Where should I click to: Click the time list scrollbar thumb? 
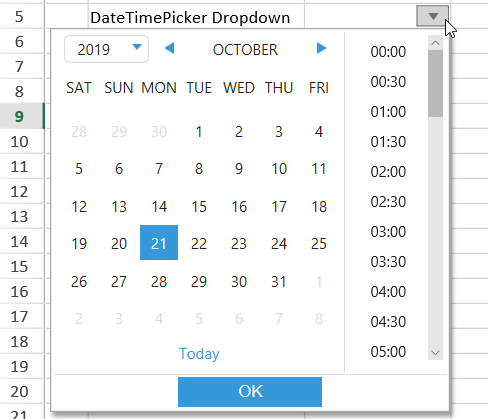click(x=435, y=83)
